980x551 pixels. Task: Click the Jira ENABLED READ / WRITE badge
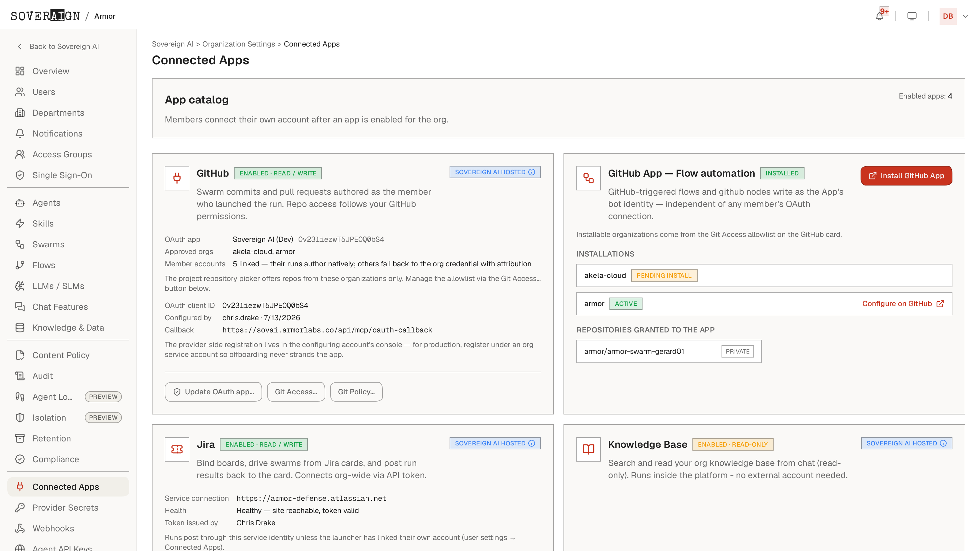pos(264,444)
